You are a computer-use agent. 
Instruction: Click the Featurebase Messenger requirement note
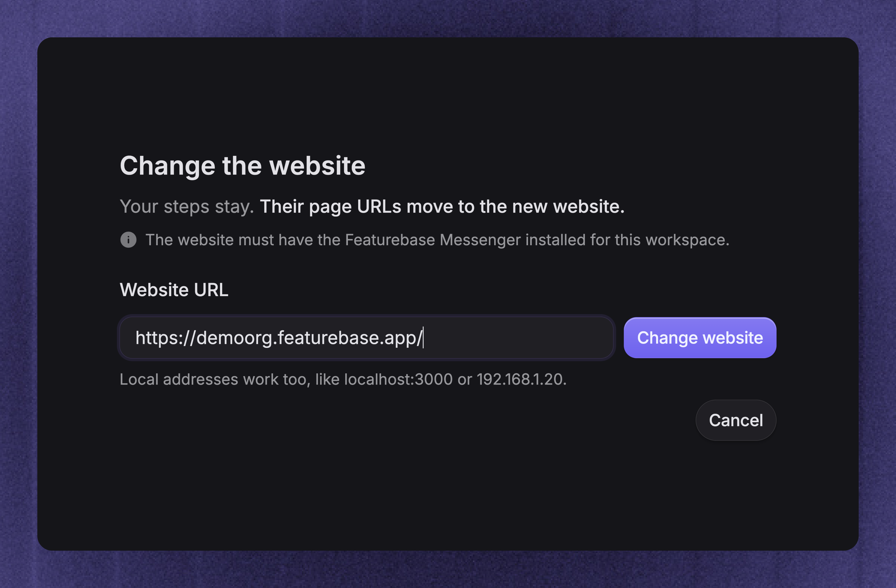[x=437, y=240]
